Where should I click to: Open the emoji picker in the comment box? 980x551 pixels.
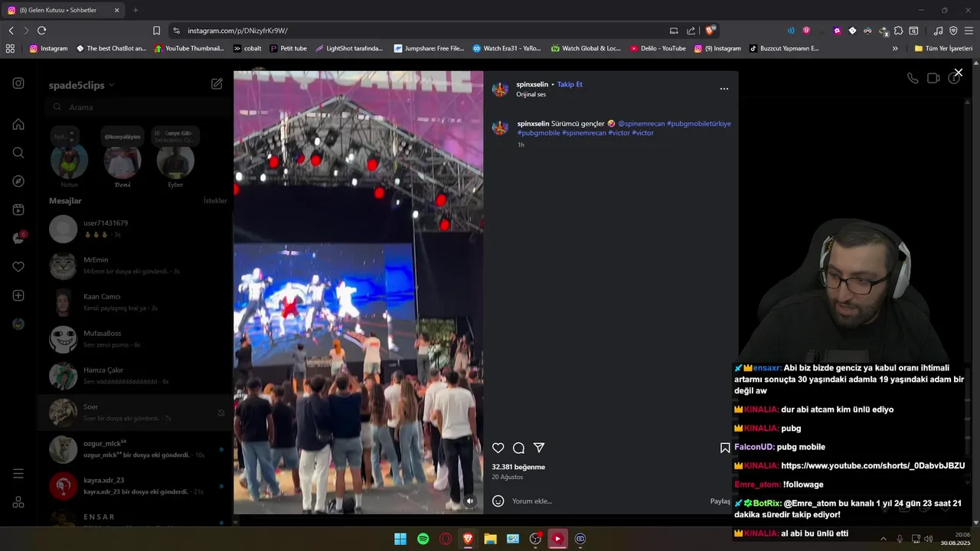click(x=498, y=501)
